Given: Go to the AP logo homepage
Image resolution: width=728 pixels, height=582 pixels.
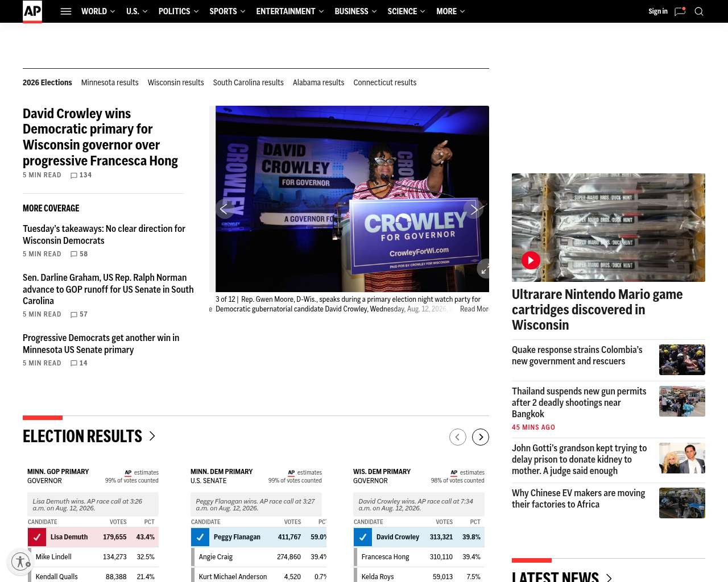Looking at the screenshot, I should pos(32,11).
